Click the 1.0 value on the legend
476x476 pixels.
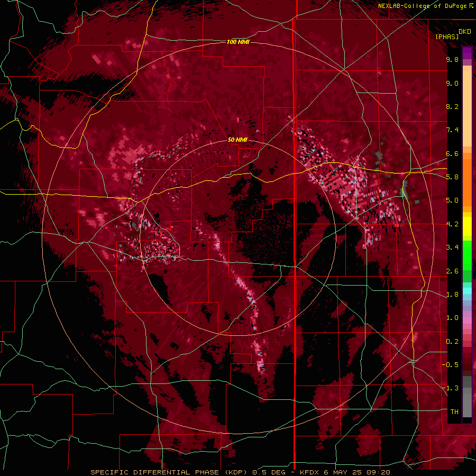452,318
